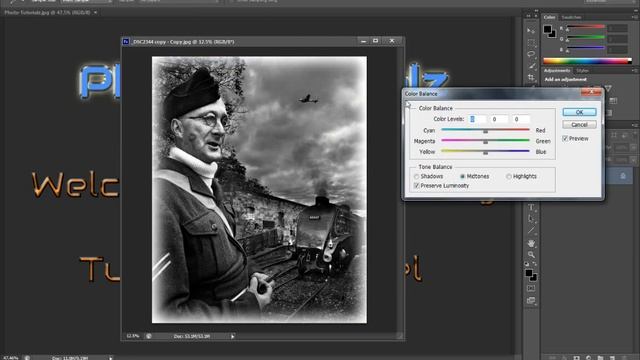The width and height of the screenshot is (640, 360).
Task: Select the Lasso tool
Action: click(531, 54)
